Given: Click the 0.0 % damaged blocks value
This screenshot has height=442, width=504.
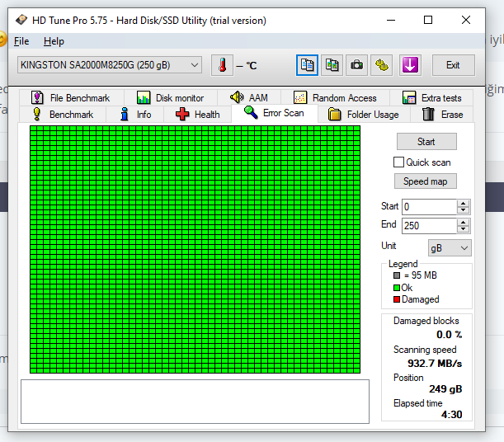Looking at the screenshot, I should pyautogui.click(x=449, y=335).
